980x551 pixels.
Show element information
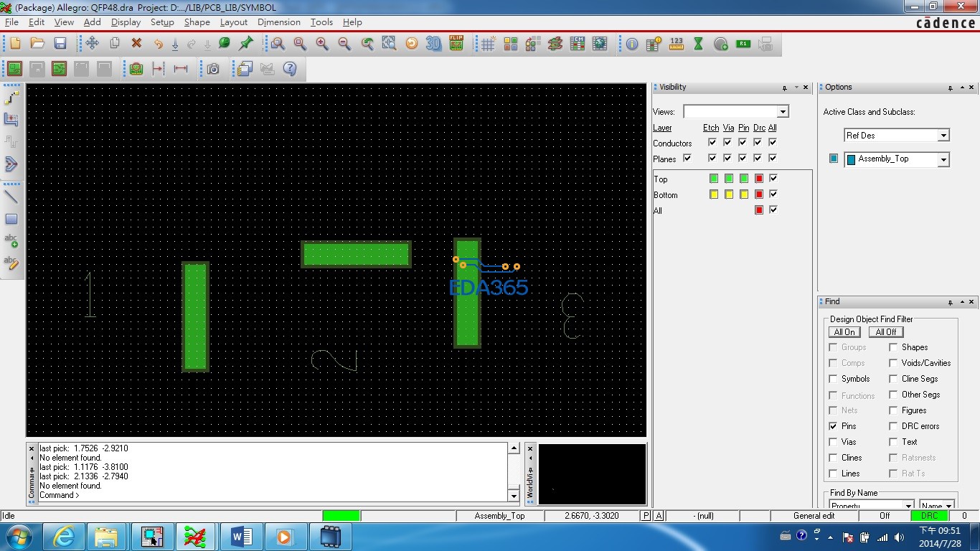click(x=632, y=44)
